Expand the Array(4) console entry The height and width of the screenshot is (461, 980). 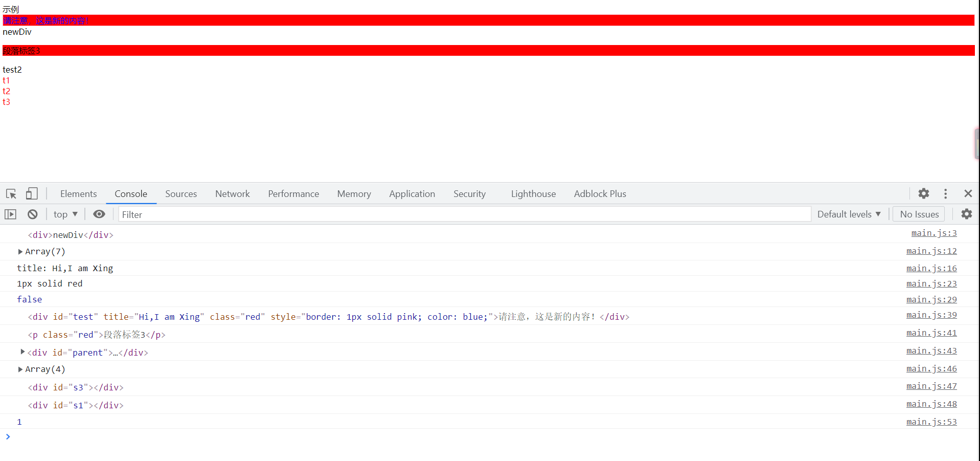(20, 369)
